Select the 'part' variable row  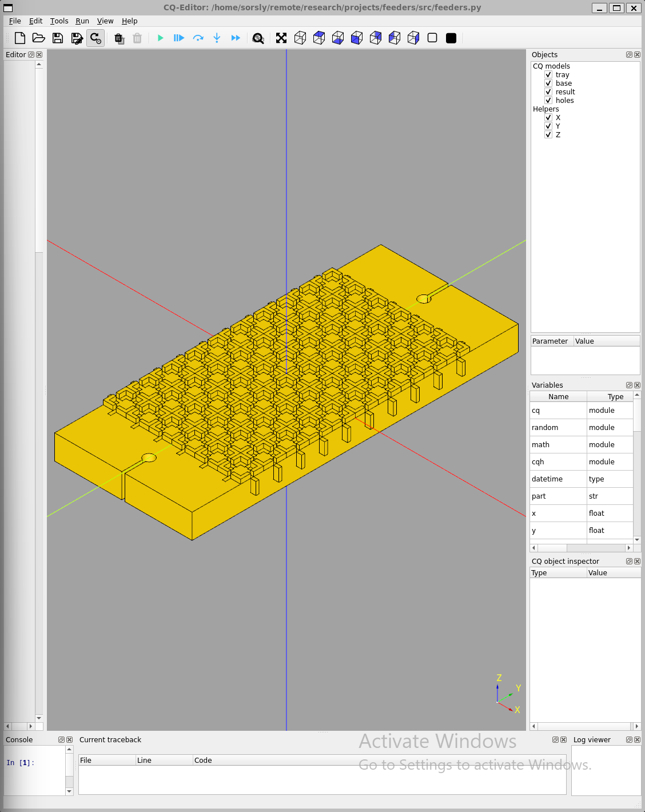[582, 496]
